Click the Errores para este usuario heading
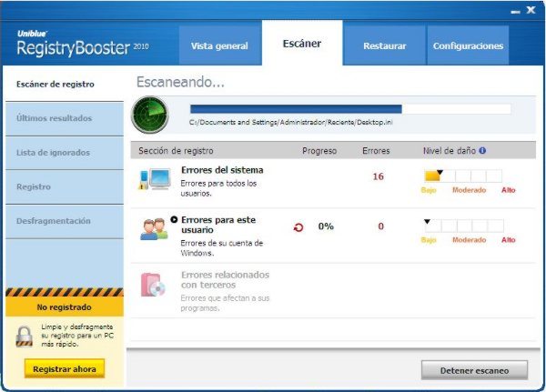 click(x=218, y=225)
